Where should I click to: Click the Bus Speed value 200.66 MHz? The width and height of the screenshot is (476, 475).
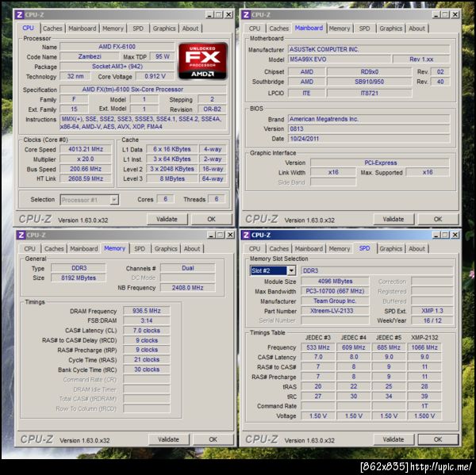86,169
